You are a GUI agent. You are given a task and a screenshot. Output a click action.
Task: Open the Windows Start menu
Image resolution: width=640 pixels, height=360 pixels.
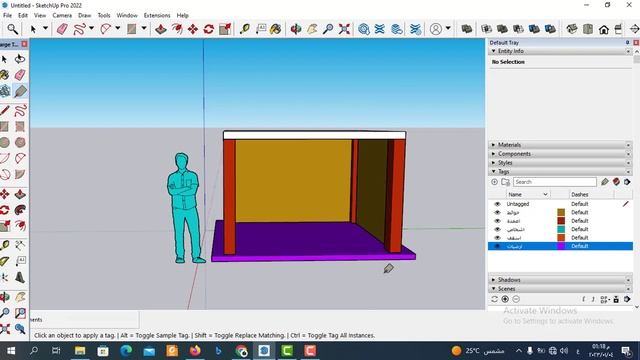[11, 351]
